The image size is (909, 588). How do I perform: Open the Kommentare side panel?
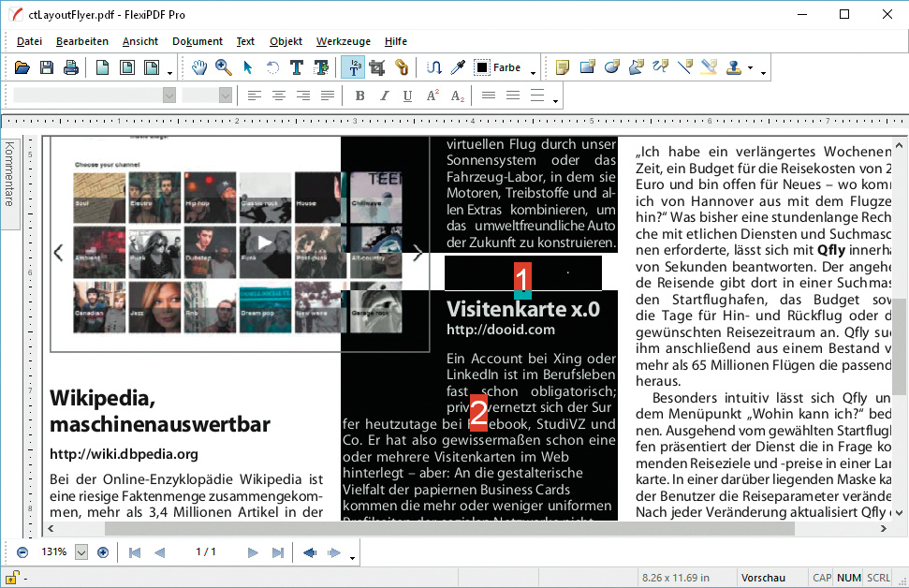(x=10, y=174)
